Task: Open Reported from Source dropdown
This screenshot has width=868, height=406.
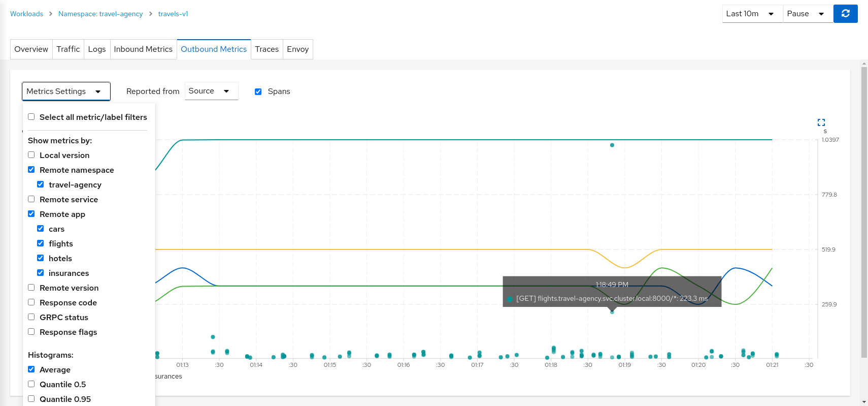Action: tap(211, 91)
